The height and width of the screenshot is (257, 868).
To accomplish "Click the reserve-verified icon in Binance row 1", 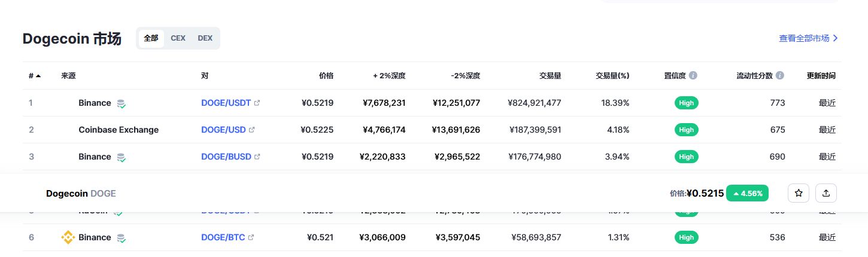I will 121,103.
